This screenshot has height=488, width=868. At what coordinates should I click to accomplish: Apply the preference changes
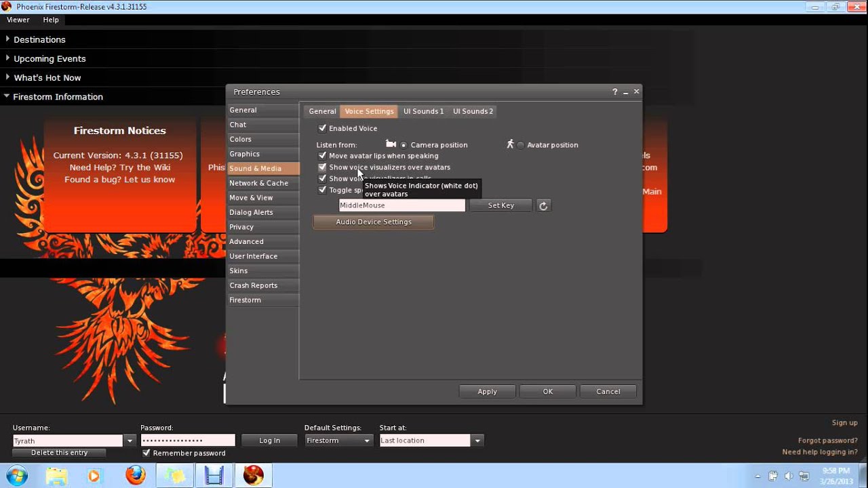(x=487, y=392)
